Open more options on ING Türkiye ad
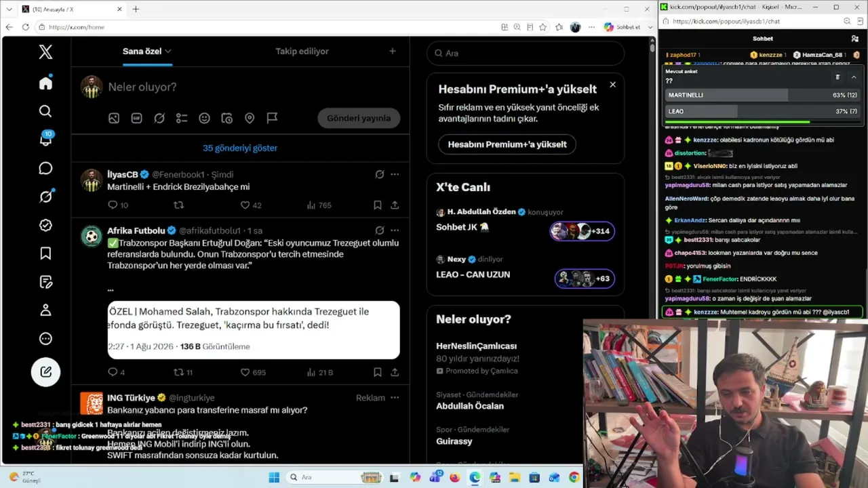This screenshot has height=488, width=868. (395, 398)
